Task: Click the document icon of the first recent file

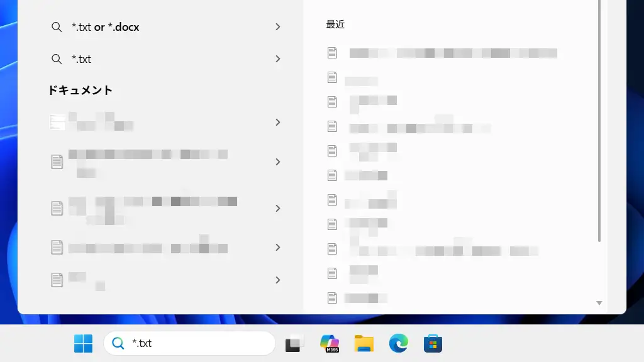Action: click(332, 53)
